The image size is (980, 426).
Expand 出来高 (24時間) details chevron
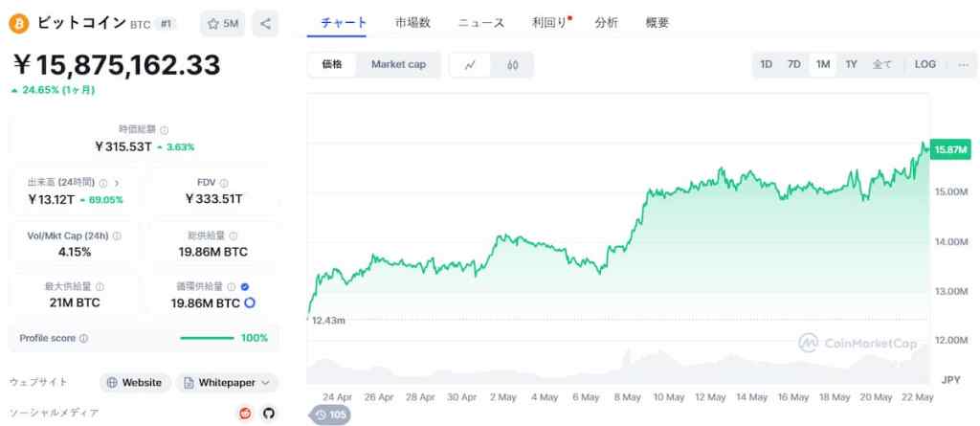tap(117, 182)
